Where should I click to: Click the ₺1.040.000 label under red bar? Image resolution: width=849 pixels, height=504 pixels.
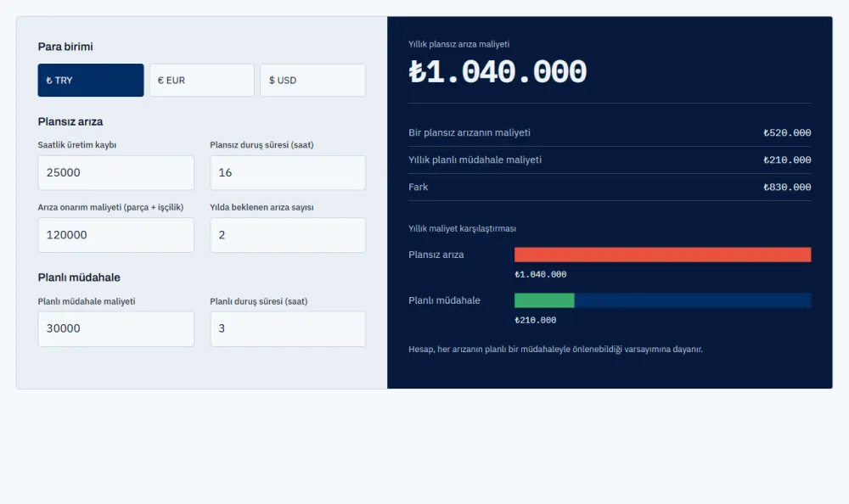click(x=540, y=274)
